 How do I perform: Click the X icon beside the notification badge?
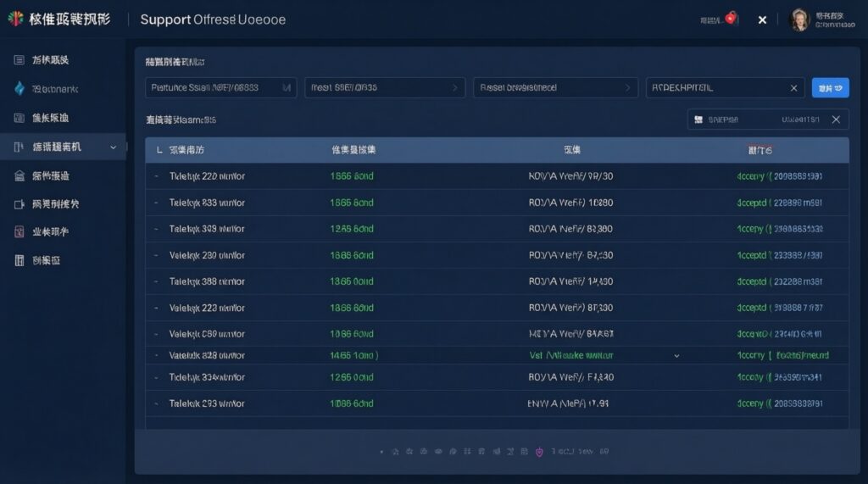coord(762,19)
